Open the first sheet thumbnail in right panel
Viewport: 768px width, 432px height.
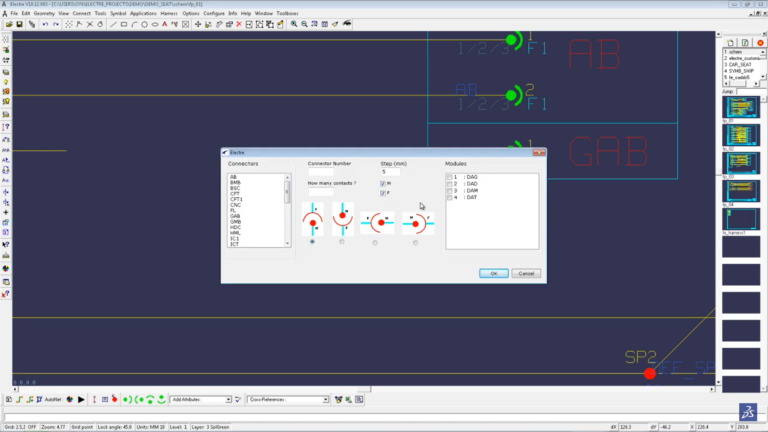point(741,107)
